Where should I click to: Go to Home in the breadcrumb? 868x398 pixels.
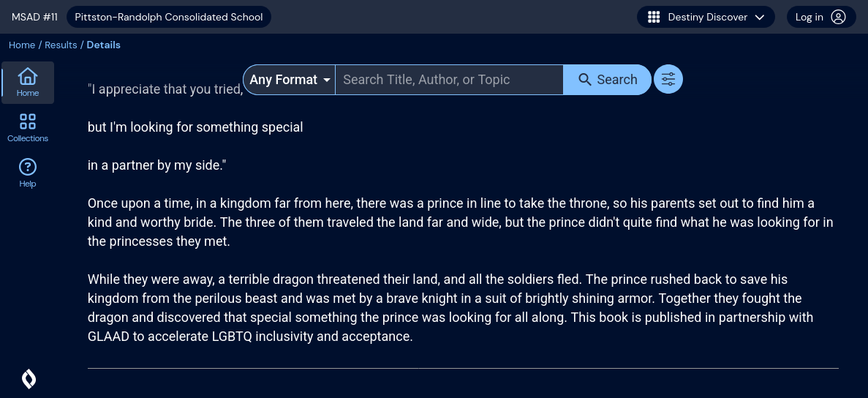[22, 45]
